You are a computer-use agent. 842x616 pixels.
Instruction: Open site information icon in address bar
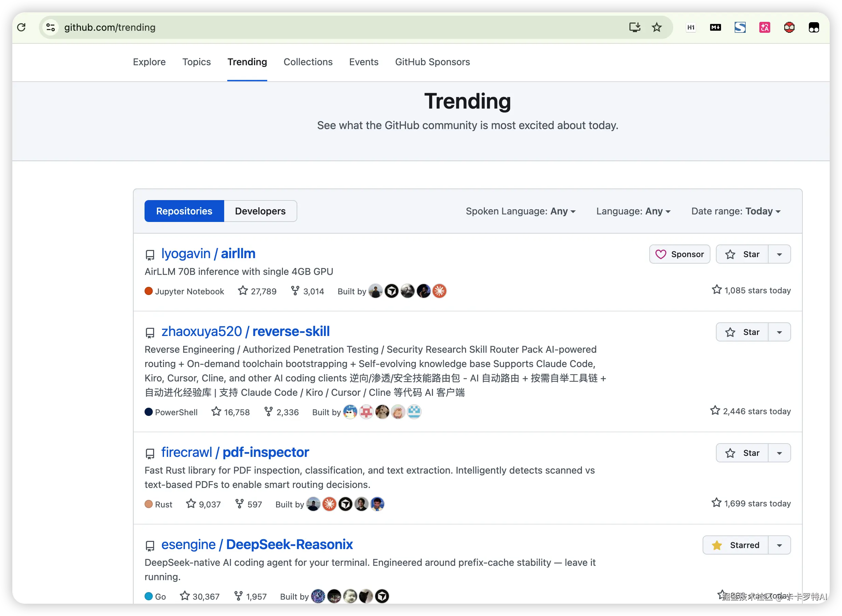click(51, 27)
